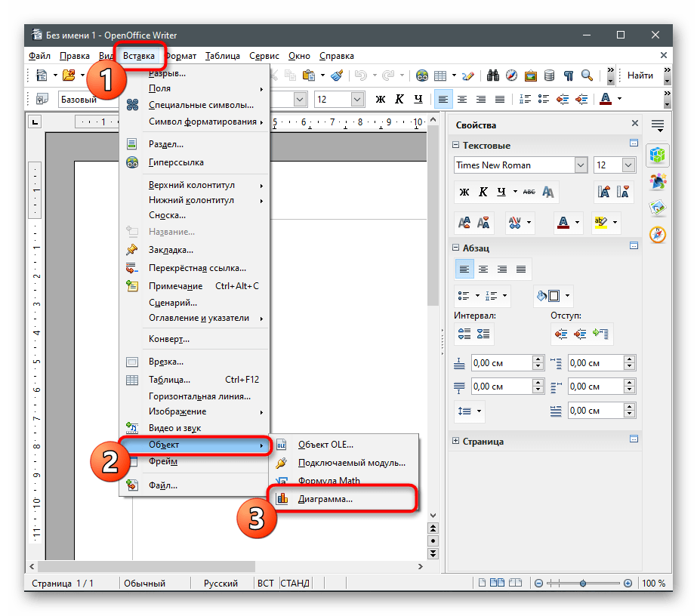Open the Navigator compass icon in sidebar

click(x=658, y=235)
